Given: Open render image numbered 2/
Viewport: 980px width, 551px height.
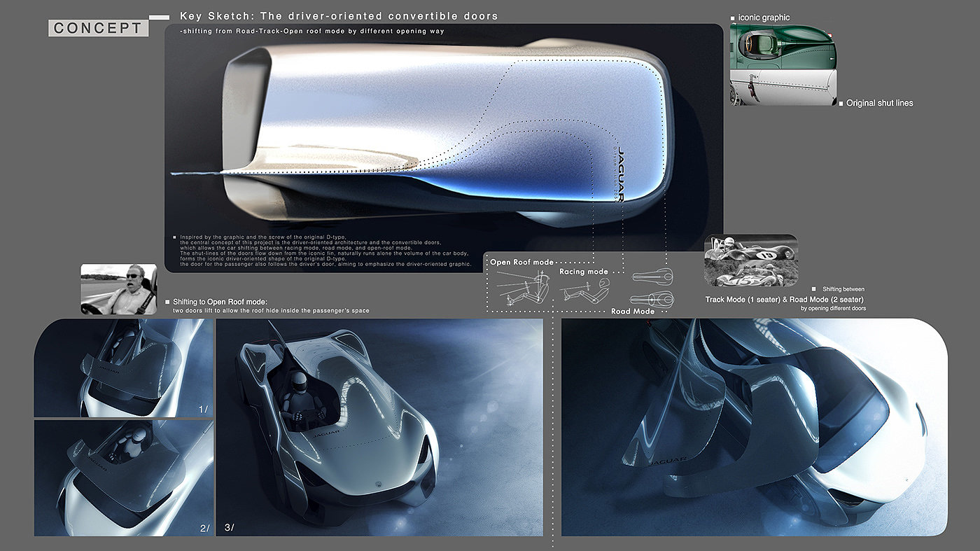Looking at the screenshot, I should (123, 477).
